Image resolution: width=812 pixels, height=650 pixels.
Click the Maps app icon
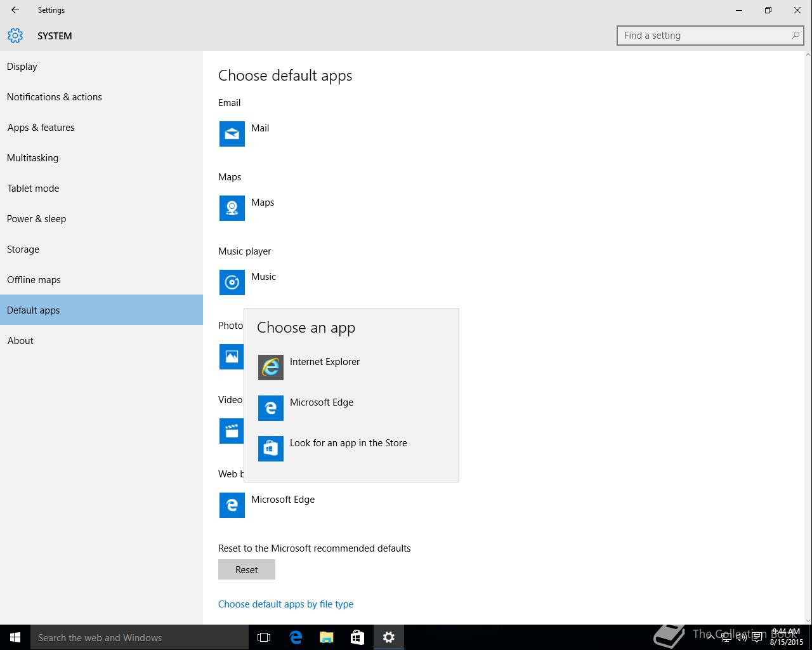(232, 208)
